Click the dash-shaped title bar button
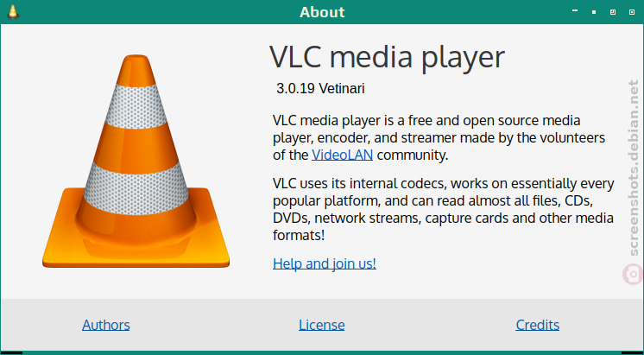The height and width of the screenshot is (355, 644). [575, 10]
